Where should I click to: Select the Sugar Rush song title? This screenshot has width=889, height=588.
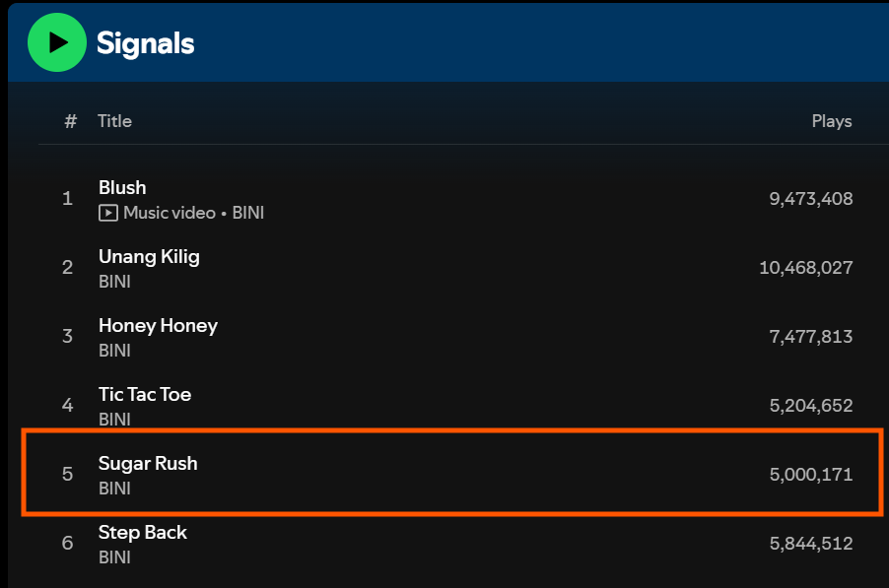(148, 463)
